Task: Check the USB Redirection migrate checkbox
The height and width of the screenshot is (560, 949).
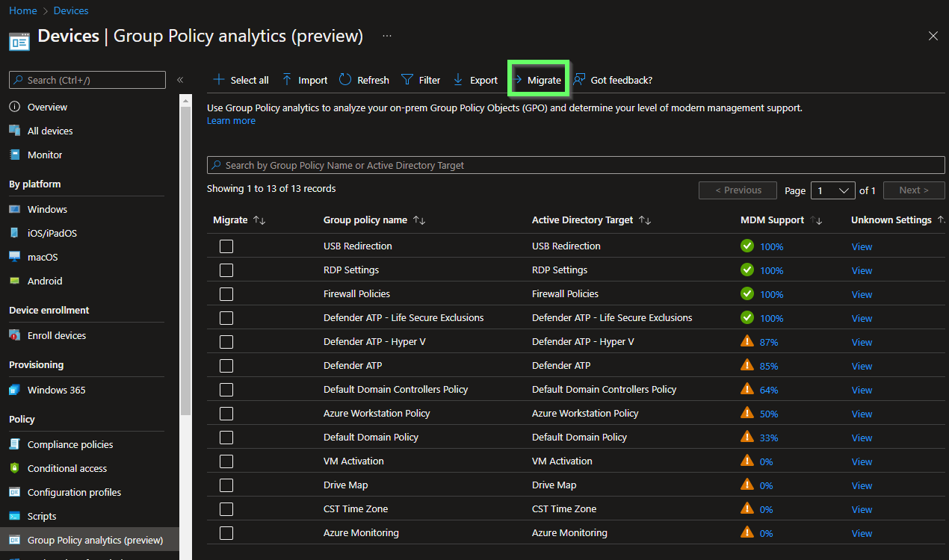Action: (226, 246)
